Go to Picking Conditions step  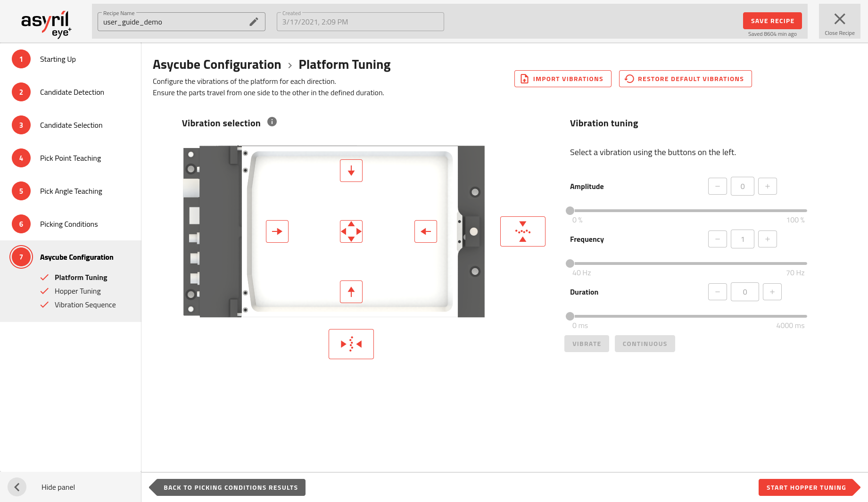click(69, 224)
